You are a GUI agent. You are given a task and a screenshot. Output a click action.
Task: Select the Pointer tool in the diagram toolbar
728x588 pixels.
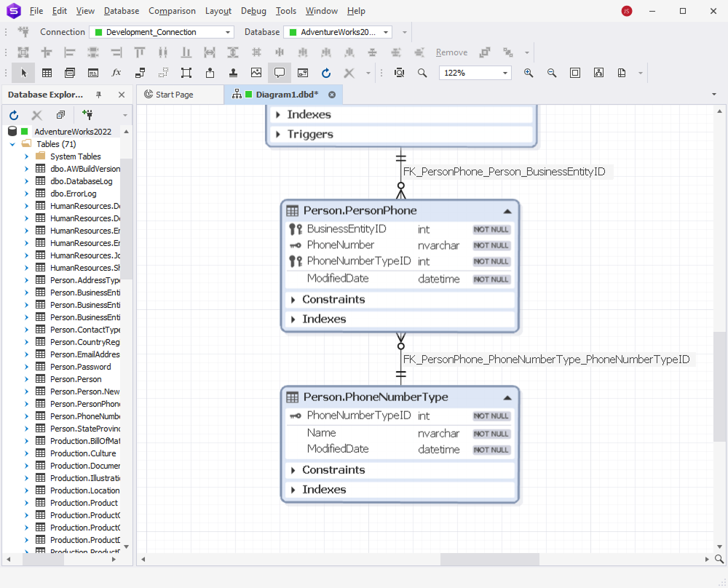pos(23,73)
